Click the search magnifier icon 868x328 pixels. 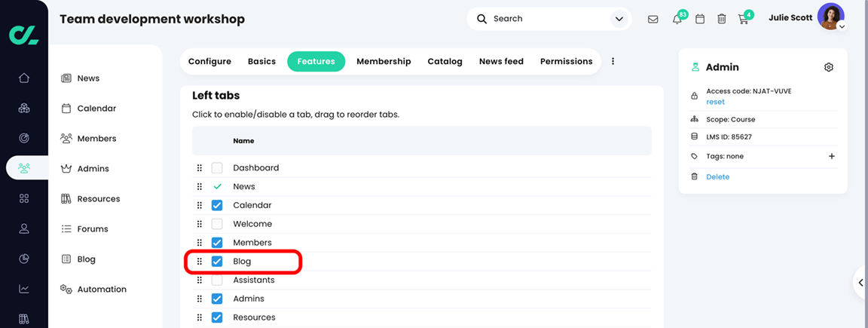[x=482, y=19]
